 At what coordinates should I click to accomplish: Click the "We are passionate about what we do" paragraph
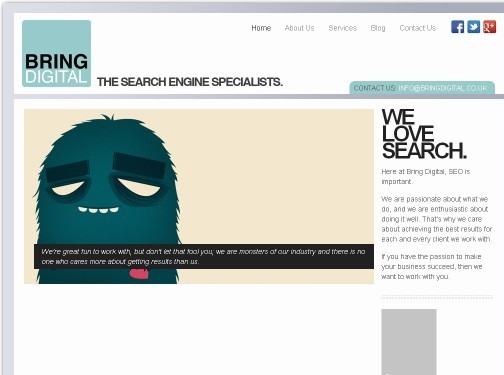click(x=437, y=219)
